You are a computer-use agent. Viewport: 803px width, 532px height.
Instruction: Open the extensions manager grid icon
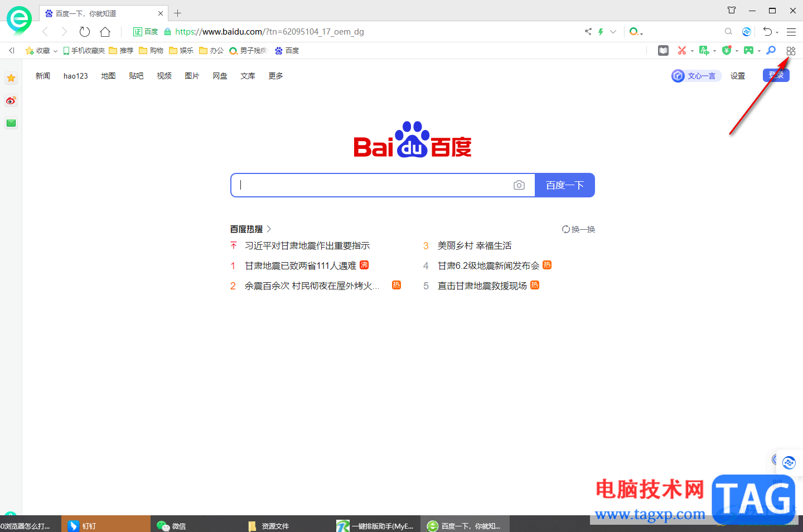pos(791,50)
